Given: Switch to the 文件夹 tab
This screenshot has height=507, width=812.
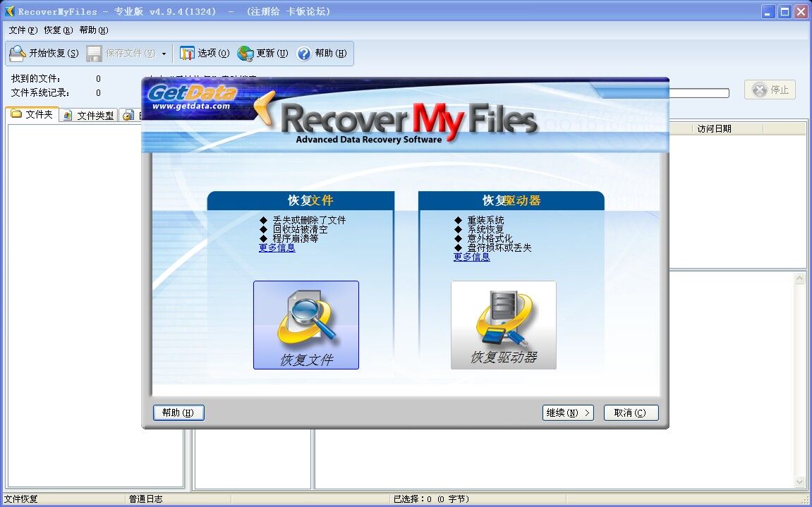Looking at the screenshot, I should pos(32,114).
